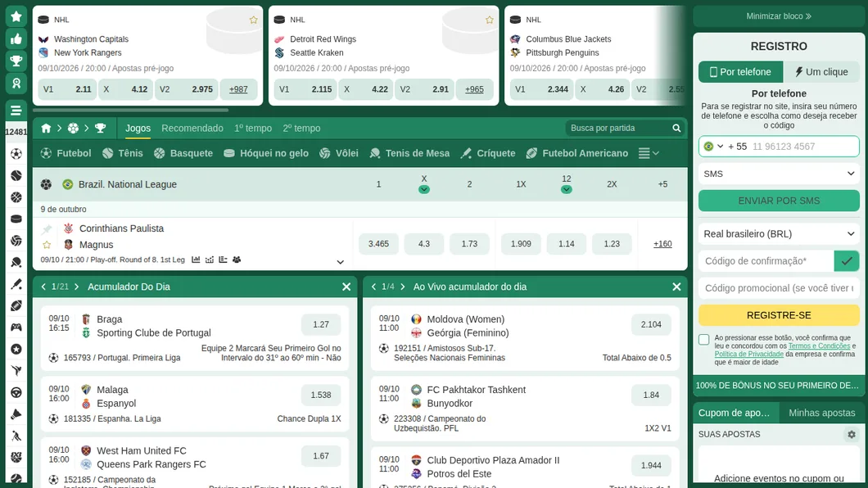868x488 pixels.
Task: Switch to 1º tempo tab
Action: pos(253,129)
